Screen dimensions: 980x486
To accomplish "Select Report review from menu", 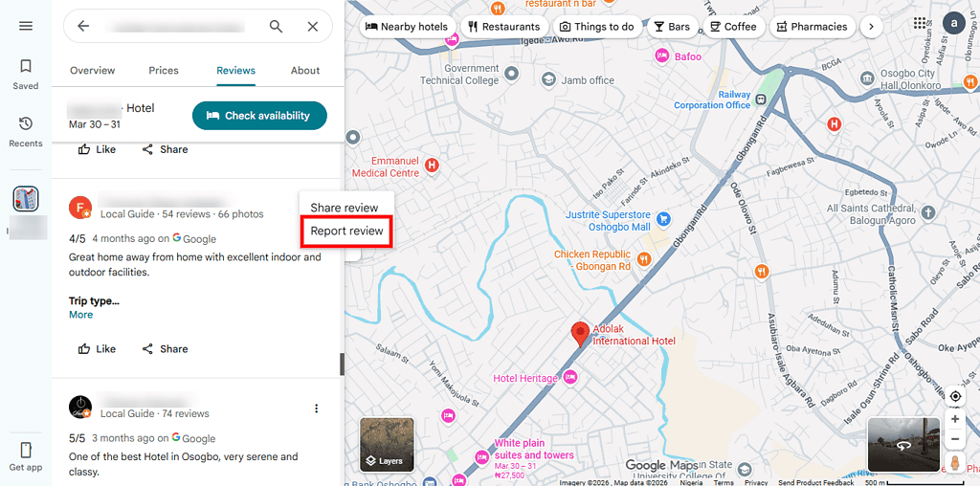I will pos(346,231).
